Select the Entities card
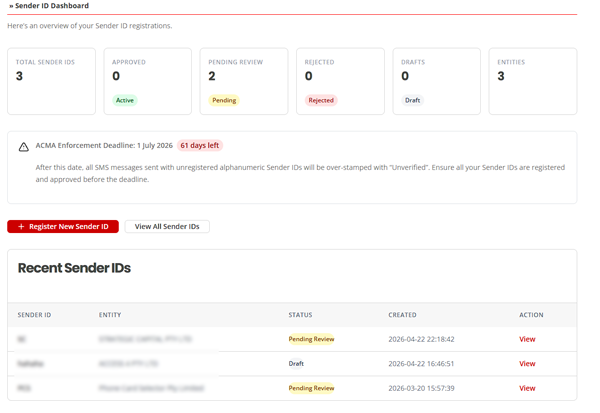 pos(533,81)
